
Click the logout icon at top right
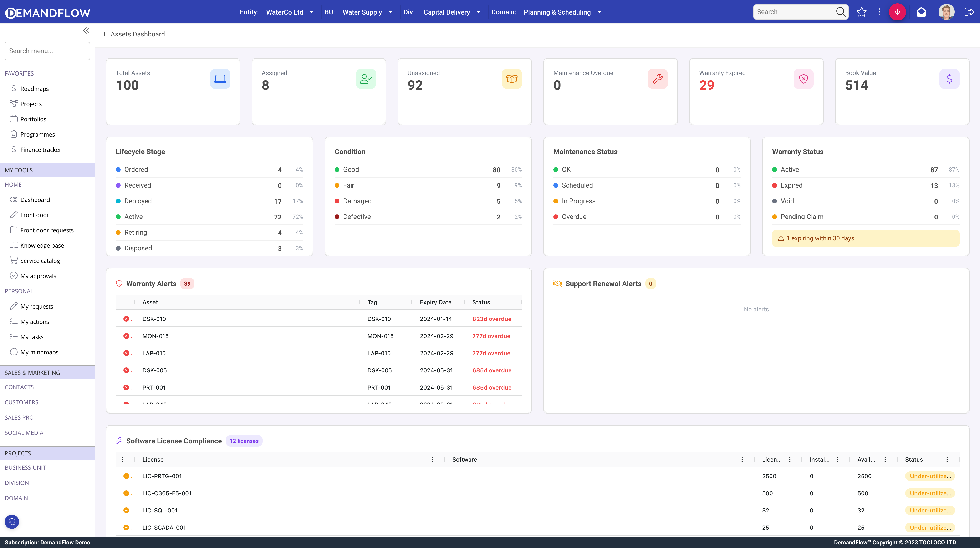click(970, 12)
